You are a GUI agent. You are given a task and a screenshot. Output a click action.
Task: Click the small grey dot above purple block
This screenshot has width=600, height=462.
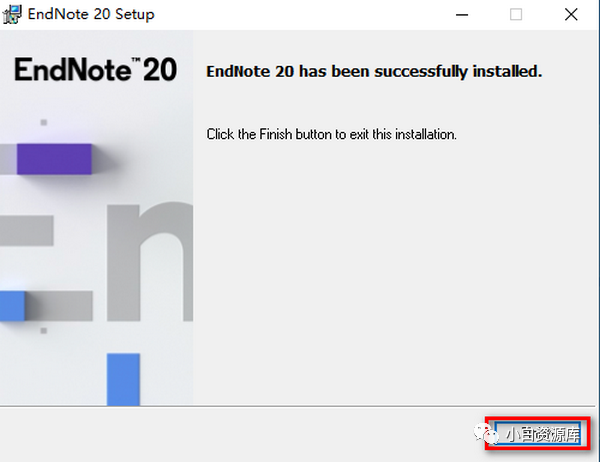44,122
